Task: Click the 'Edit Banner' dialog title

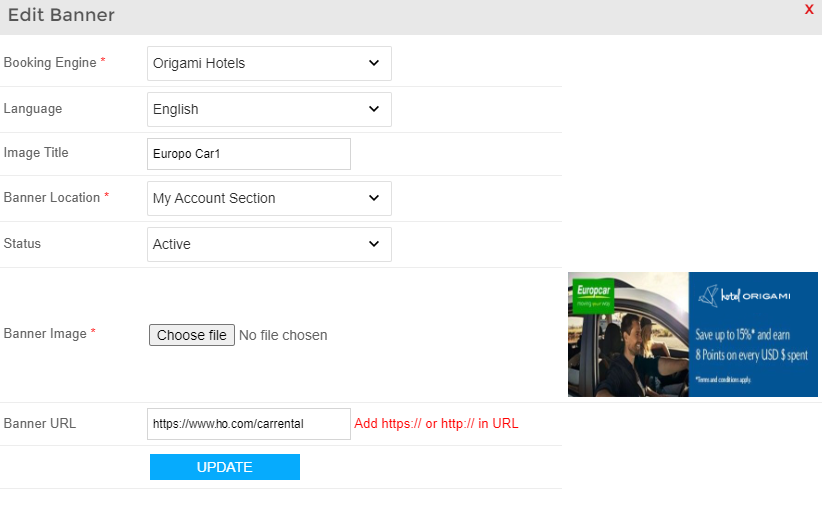Action: tap(61, 15)
